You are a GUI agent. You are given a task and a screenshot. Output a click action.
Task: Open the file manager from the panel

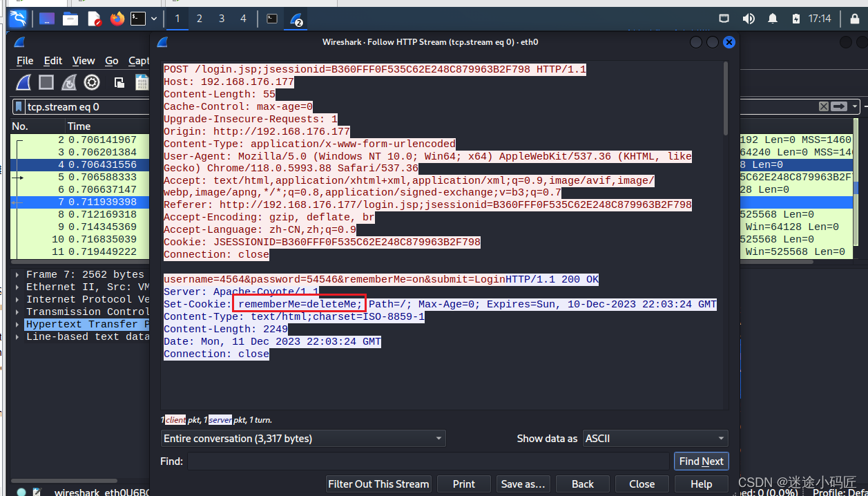pyautogui.click(x=70, y=19)
